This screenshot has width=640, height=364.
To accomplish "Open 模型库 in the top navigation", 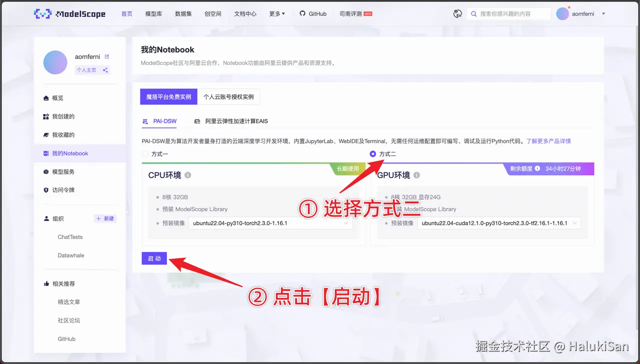I will click(153, 13).
